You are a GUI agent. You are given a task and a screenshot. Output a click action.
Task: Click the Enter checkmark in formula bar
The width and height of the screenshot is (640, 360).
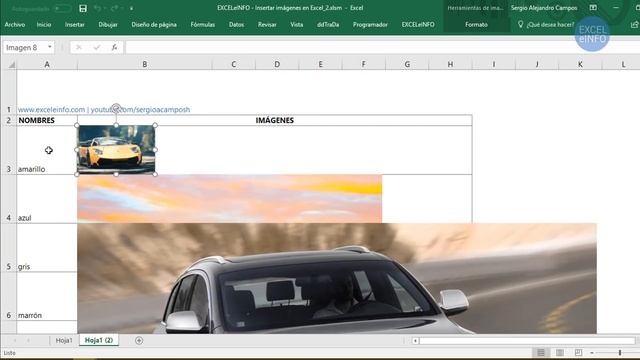pyautogui.click(x=97, y=48)
